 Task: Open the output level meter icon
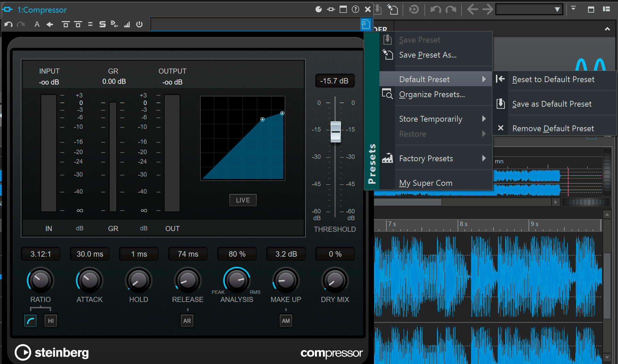(x=127, y=24)
